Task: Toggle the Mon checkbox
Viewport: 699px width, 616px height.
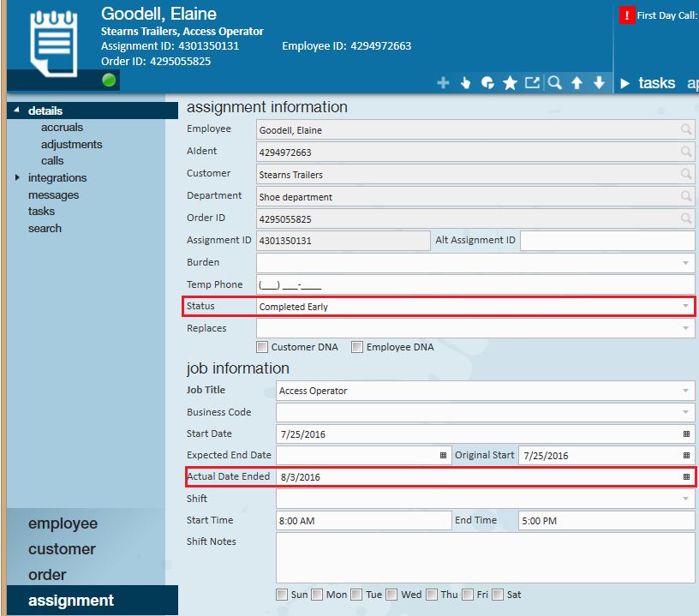Action: tap(317, 595)
